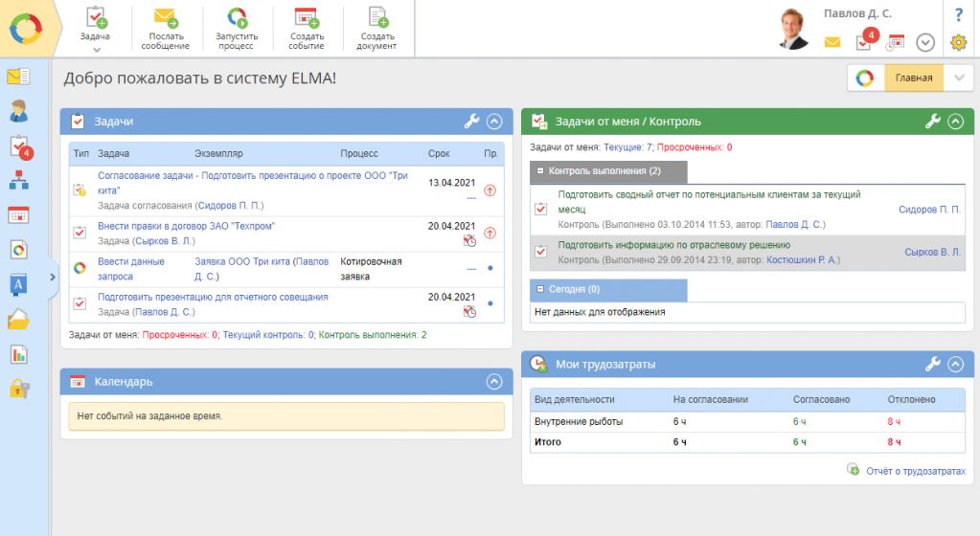Image resolution: width=980 pixels, height=536 pixels.
Task: Click Создать документ toolbar icon
Action: [x=376, y=17]
